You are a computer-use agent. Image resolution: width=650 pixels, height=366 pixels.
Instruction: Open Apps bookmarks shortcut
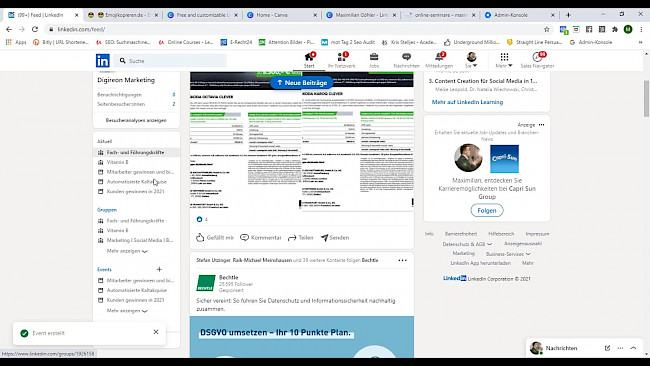point(16,42)
